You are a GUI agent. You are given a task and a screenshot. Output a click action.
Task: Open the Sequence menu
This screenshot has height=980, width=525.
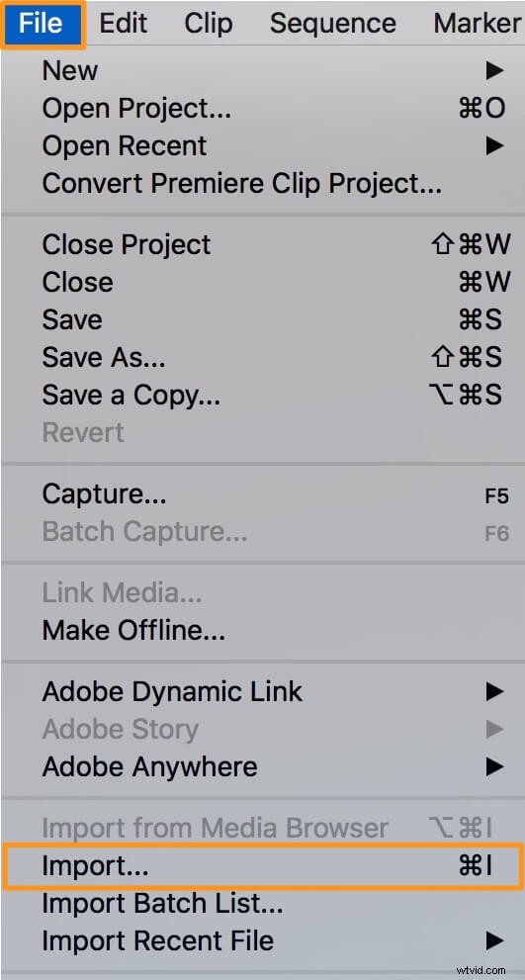(332, 24)
